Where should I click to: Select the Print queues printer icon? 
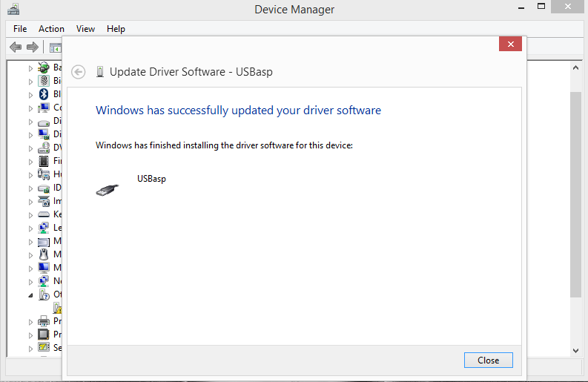tap(44, 321)
